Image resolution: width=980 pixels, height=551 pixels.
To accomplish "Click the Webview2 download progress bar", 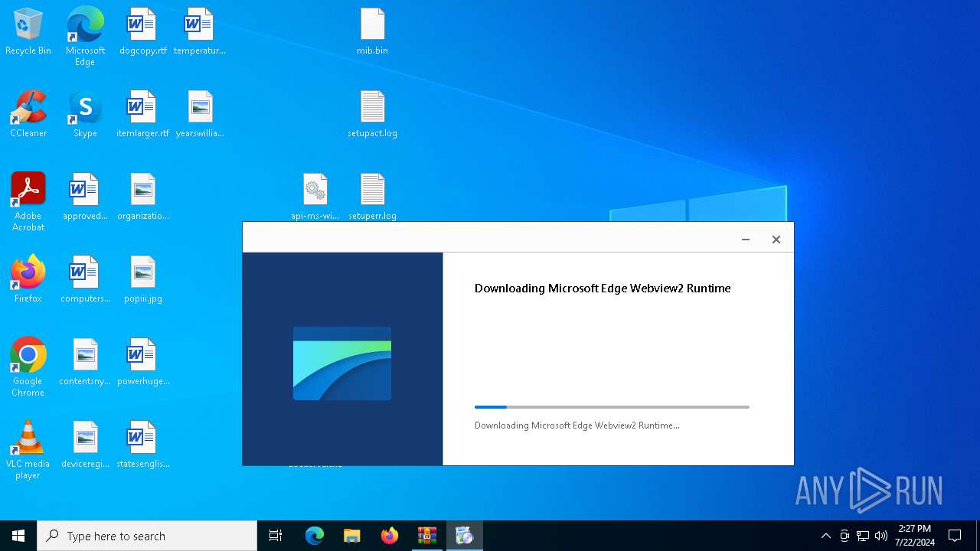I will coord(612,407).
